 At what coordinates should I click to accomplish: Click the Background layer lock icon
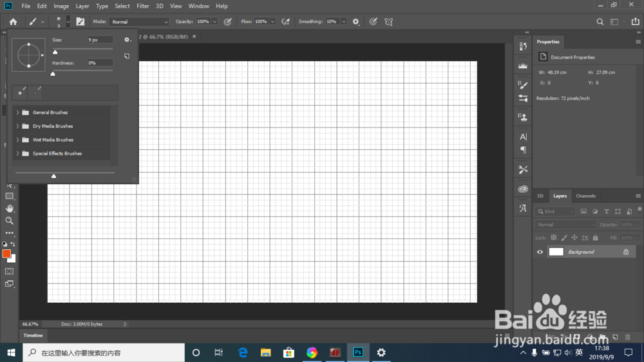(626, 252)
